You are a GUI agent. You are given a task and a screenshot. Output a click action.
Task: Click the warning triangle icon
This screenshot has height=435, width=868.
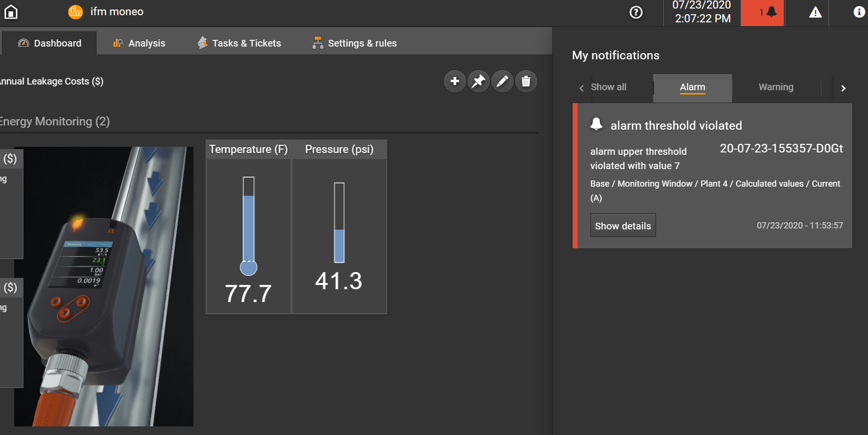pos(815,13)
